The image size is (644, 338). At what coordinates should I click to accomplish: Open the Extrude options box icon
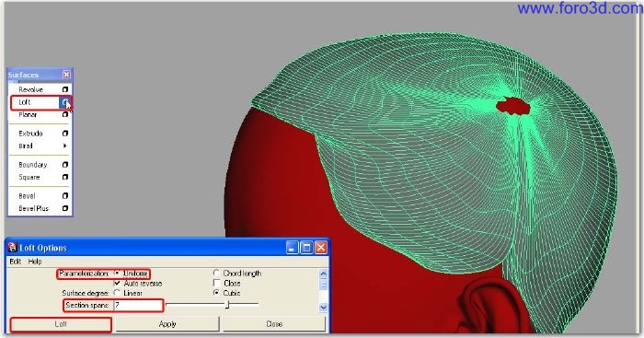pos(65,134)
